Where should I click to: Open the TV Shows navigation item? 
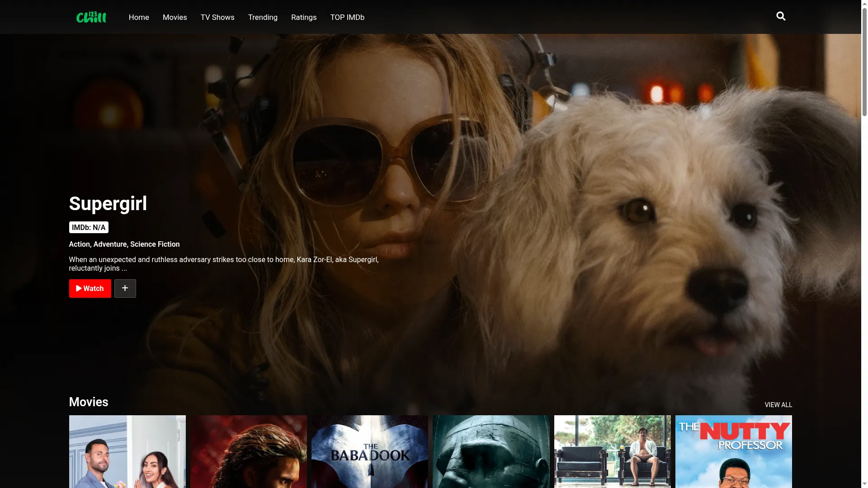217,17
